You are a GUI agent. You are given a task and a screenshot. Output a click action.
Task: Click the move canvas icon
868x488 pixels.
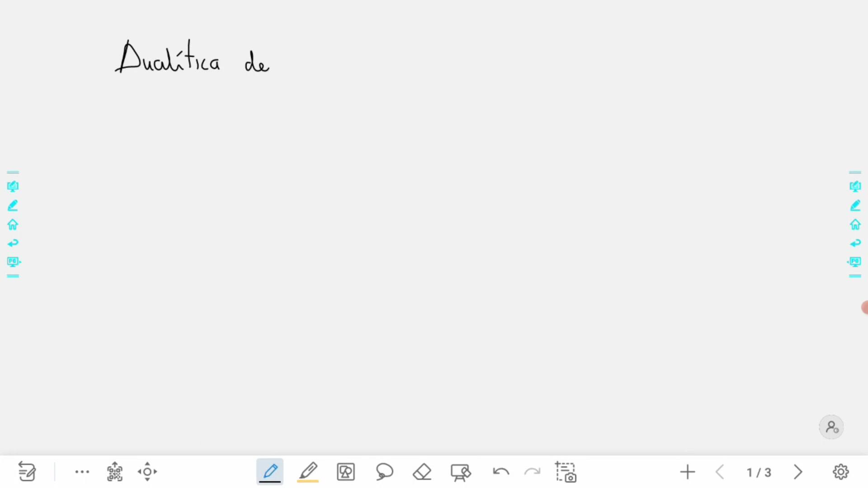pyautogui.click(x=147, y=472)
